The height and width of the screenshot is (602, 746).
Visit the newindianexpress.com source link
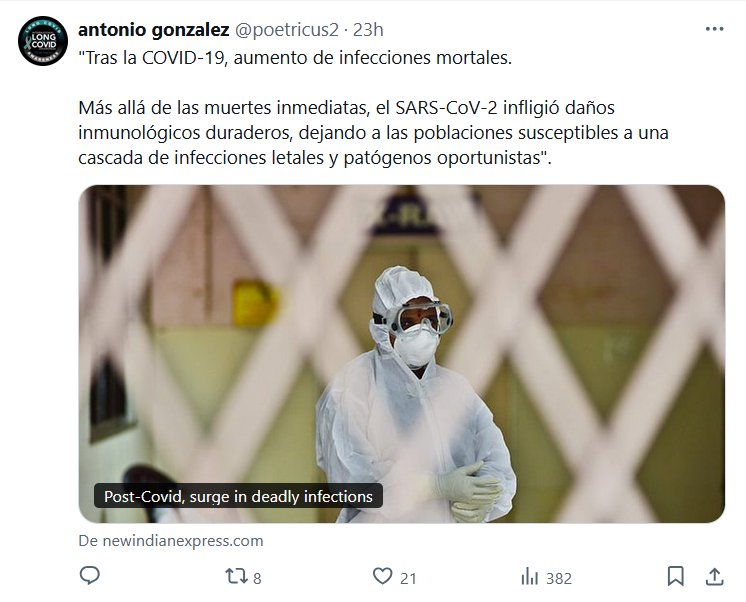(x=171, y=541)
